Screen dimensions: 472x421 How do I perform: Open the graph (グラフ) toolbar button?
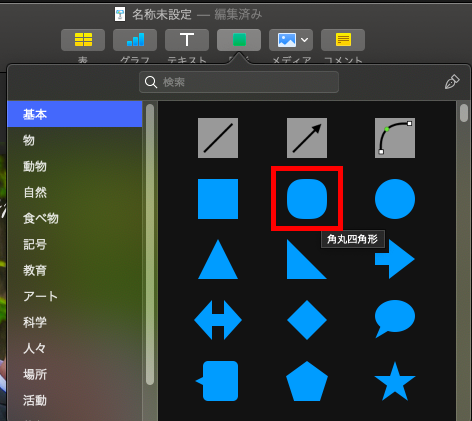coord(135,40)
